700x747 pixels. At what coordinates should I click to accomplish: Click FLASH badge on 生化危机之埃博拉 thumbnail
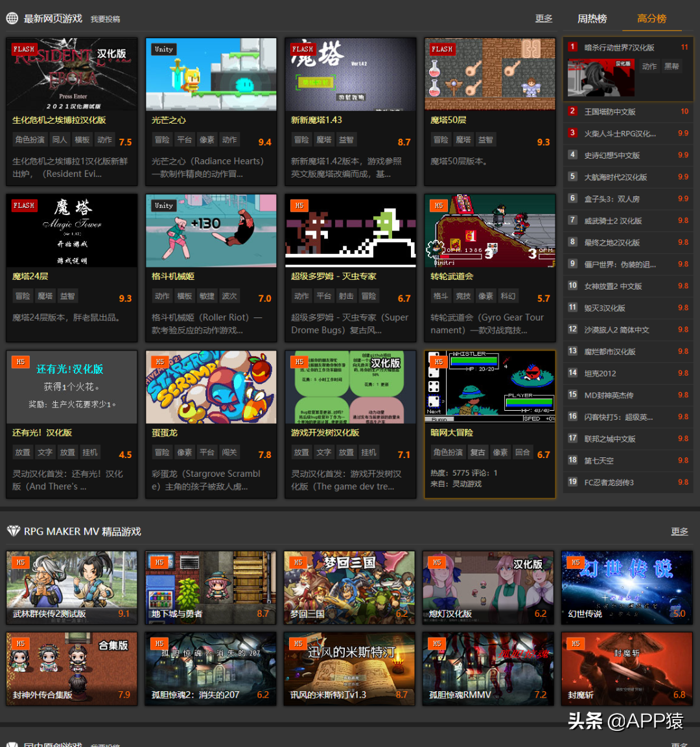[x=24, y=49]
